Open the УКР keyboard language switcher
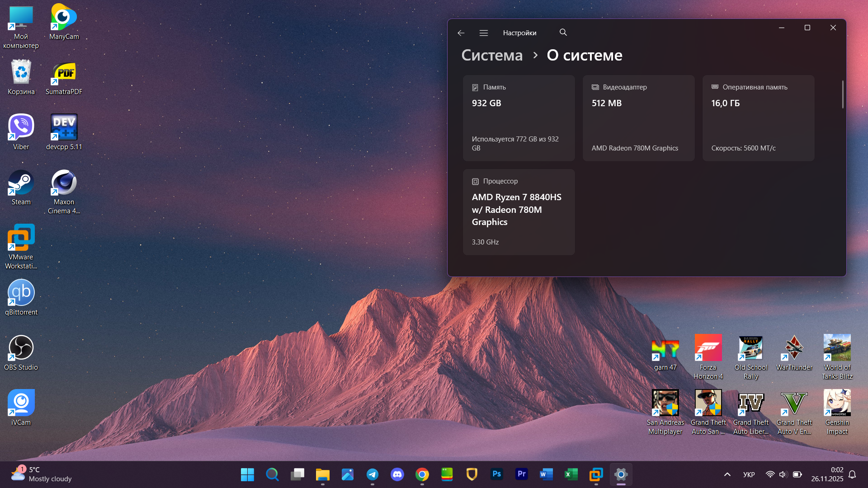This screenshot has height=488, width=868. pos(749,474)
